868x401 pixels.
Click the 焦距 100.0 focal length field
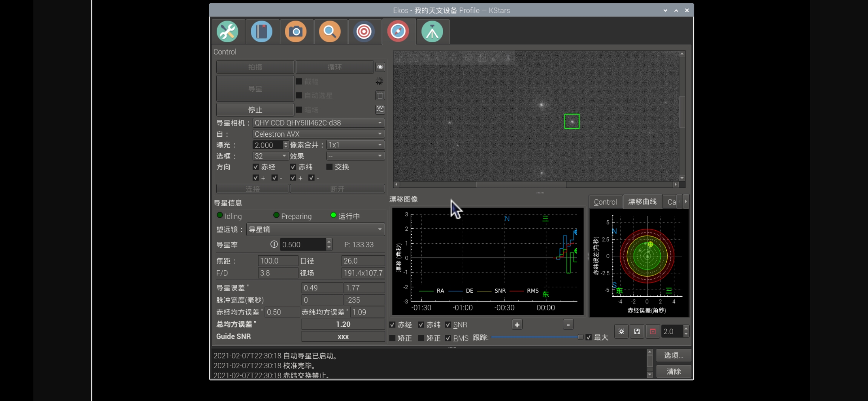pyautogui.click(x=278, y=261)
